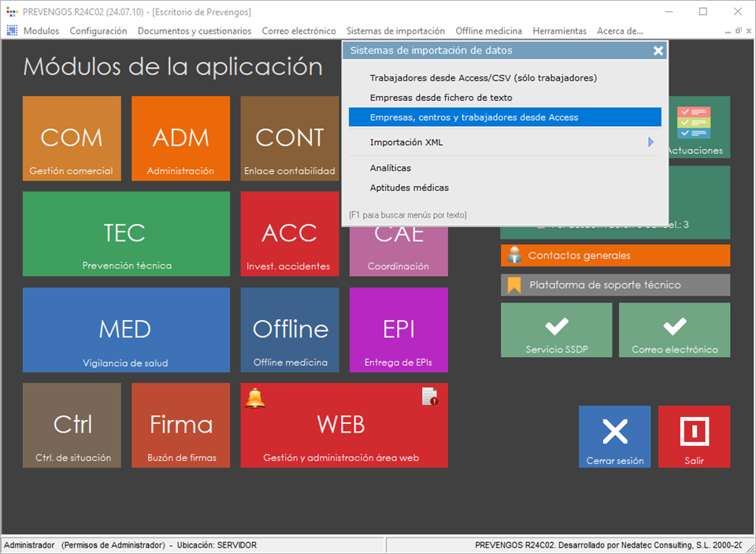Click the Correo electrónico checkmark tile
The image size is (756, 554).
(674, 330)
